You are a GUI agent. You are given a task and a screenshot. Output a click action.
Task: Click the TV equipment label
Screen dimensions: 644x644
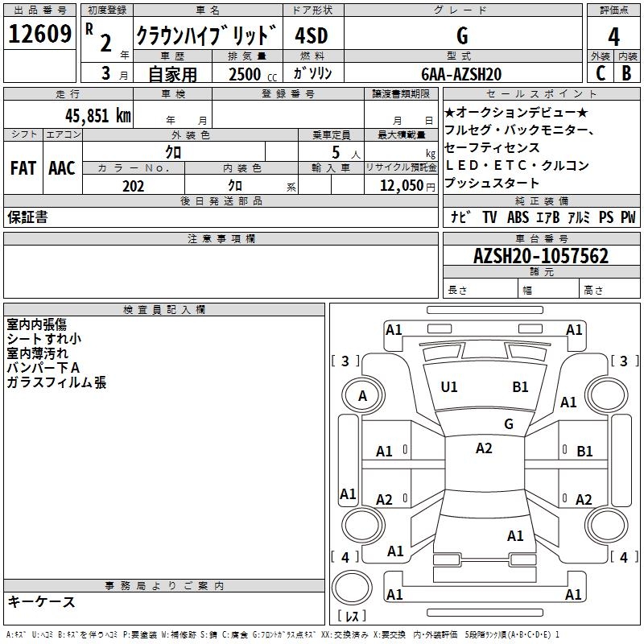coord(489,217)
